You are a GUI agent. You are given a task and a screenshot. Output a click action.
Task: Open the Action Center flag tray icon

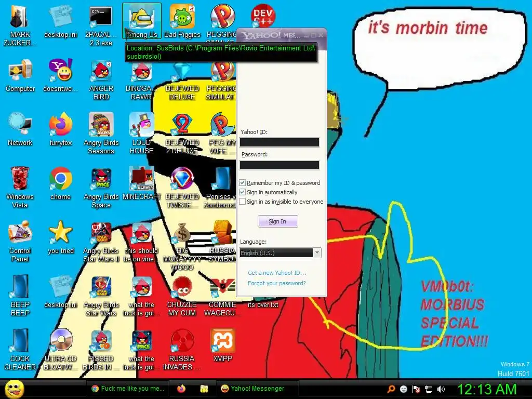point(416,389)
